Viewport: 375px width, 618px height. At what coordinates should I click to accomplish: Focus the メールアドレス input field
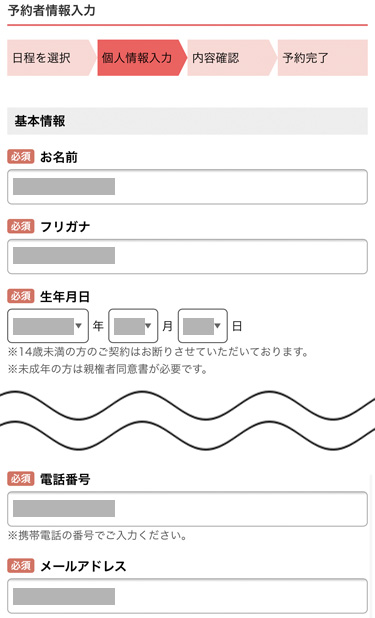coord(187,596)
